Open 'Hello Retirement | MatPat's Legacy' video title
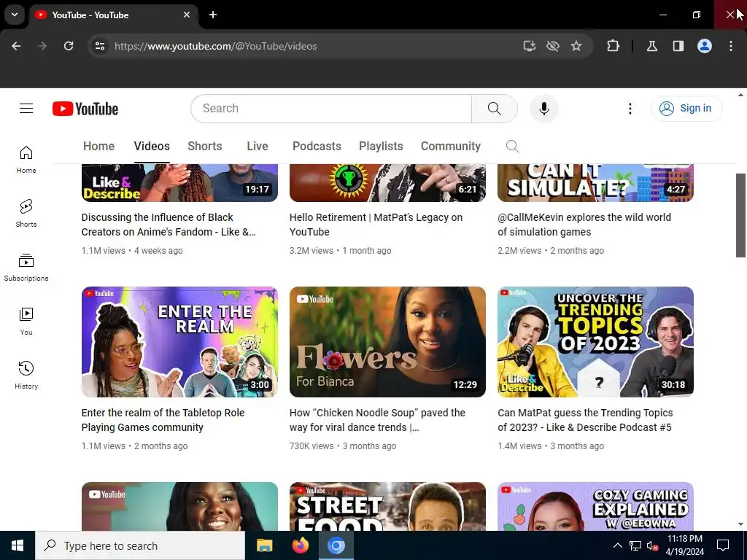 point(376,225)
